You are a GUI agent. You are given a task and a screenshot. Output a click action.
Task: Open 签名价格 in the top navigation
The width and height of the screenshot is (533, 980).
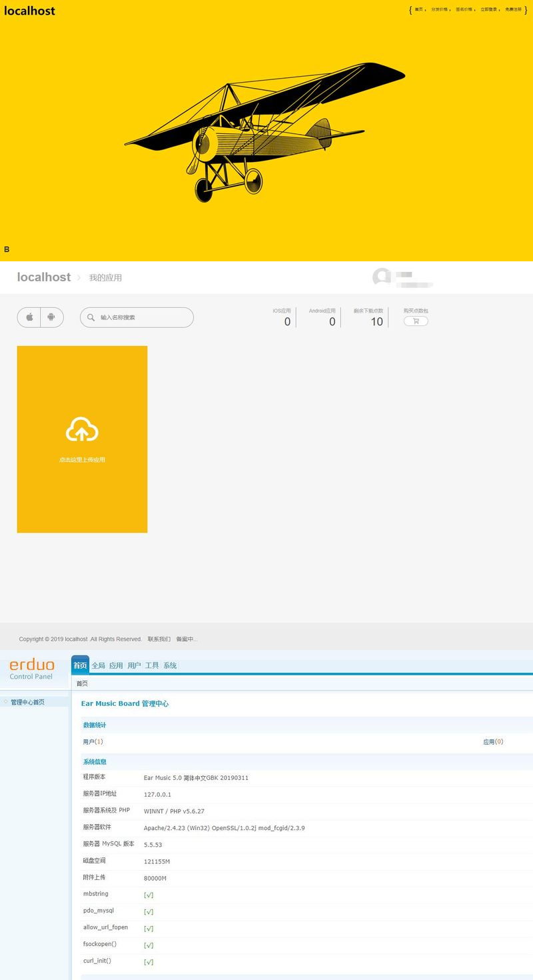point(464,10)
